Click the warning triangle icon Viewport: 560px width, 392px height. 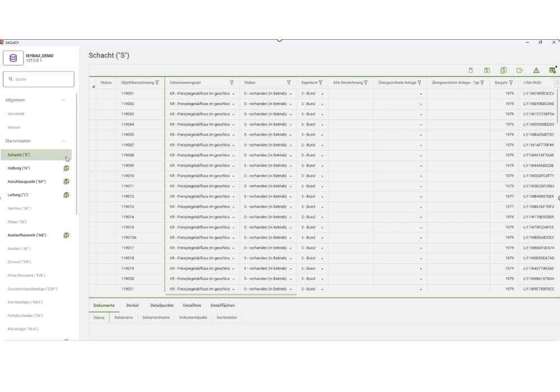pos(536,71)
